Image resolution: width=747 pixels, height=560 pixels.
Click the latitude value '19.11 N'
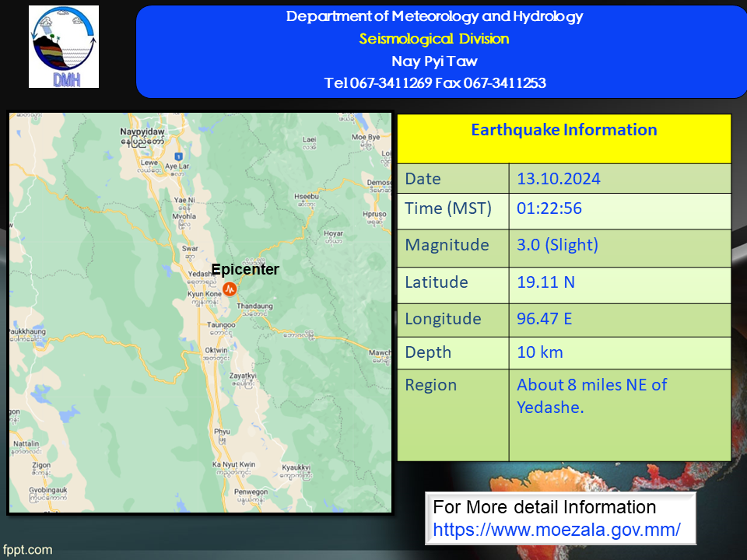[546, 282]
